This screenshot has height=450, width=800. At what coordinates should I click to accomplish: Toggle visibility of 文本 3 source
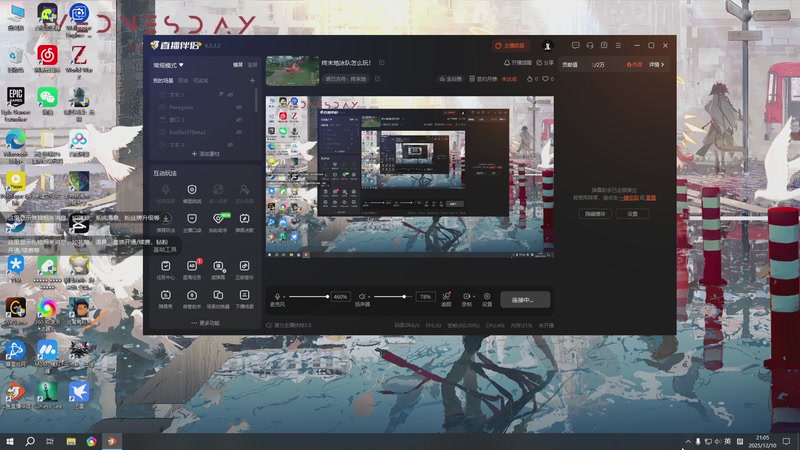(231, 145)
